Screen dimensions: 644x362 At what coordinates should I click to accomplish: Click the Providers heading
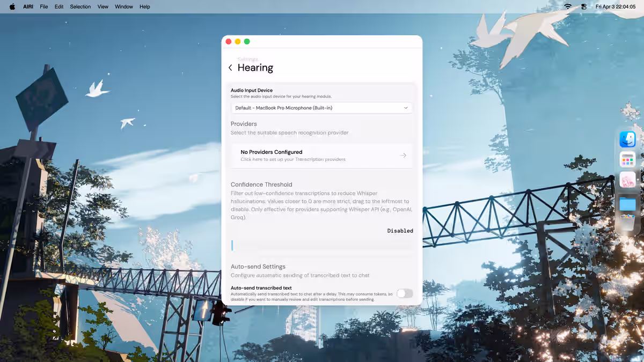point(244,124)
